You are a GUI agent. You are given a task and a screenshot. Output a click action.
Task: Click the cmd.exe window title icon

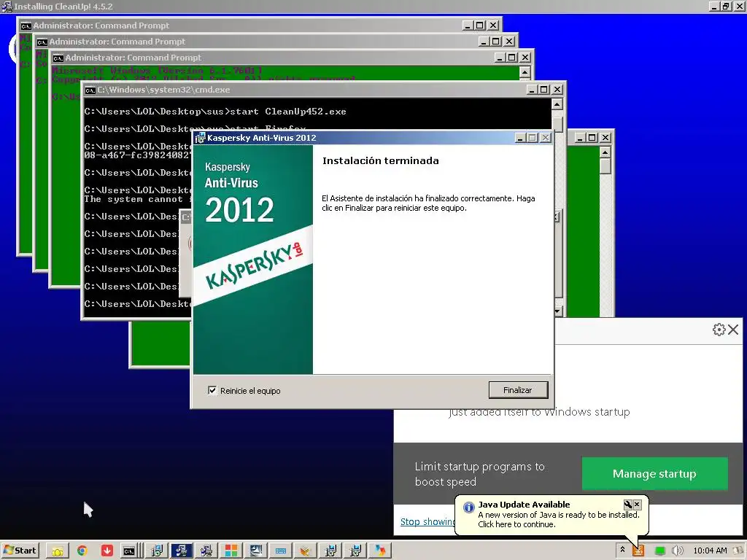[x=90, y=90]
